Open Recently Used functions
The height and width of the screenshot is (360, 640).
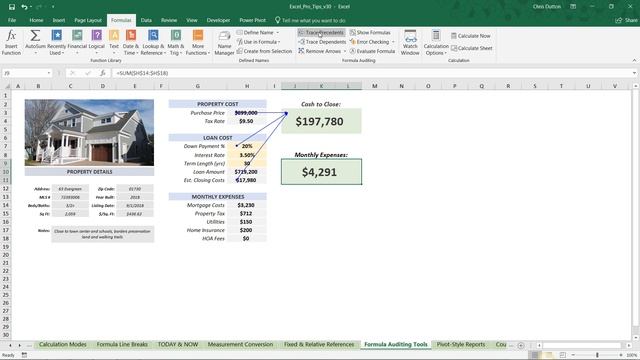pos(56,42)
